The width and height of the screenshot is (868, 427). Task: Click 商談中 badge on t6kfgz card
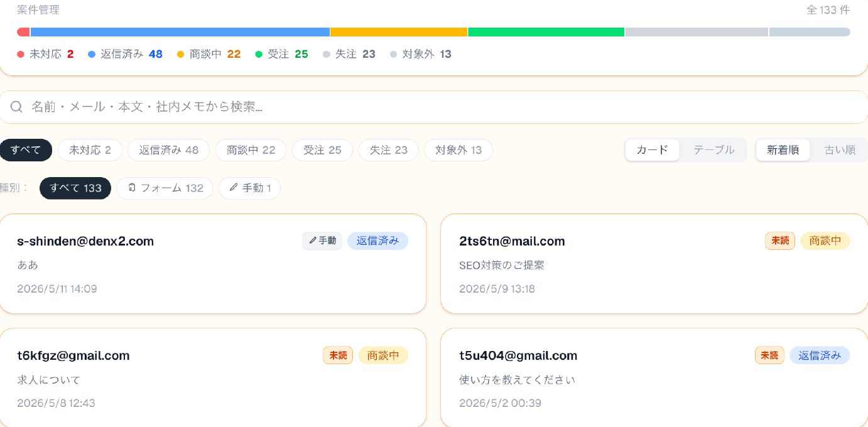[383, 355]
